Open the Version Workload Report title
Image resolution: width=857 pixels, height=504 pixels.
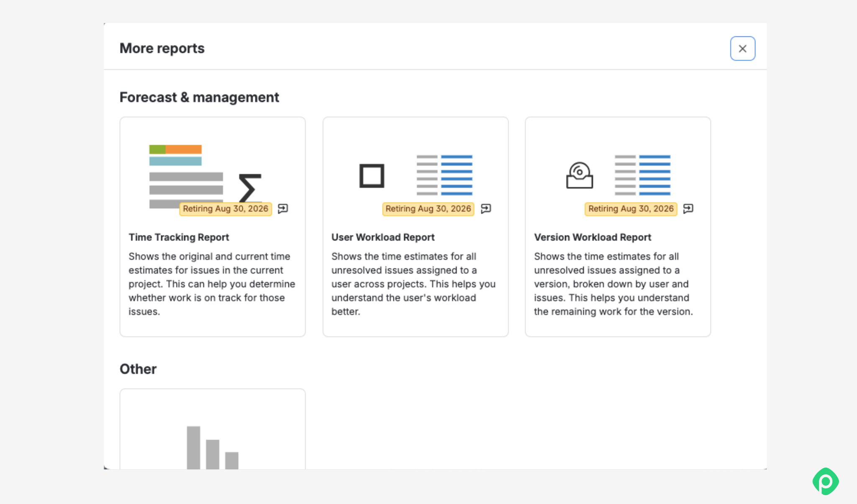pyautogui.click(x=593, y=237)
